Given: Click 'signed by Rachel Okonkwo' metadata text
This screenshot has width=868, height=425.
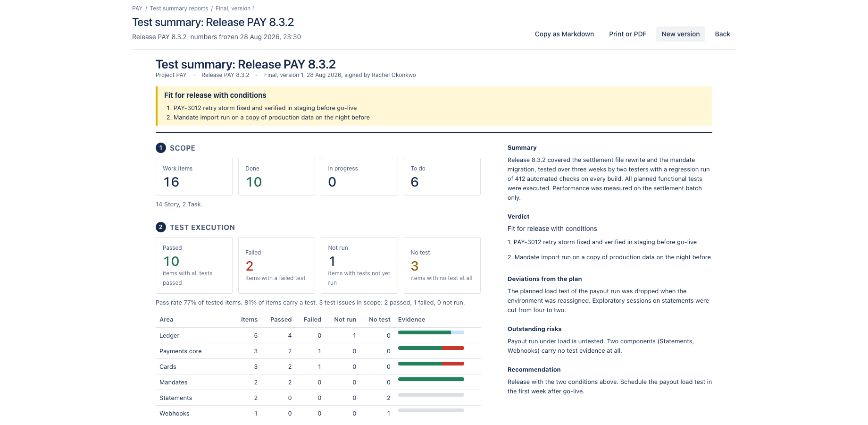Looking at the screenshot, I should point(380,75).
